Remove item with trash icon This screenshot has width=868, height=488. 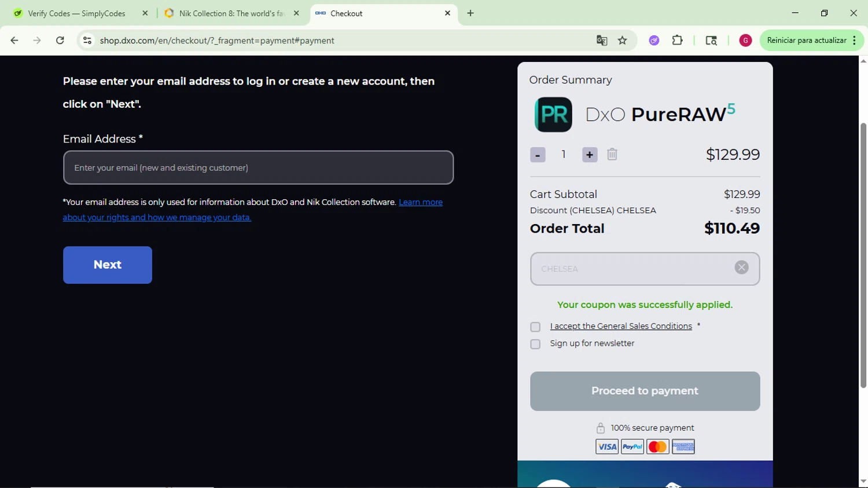tap(612, 155)
